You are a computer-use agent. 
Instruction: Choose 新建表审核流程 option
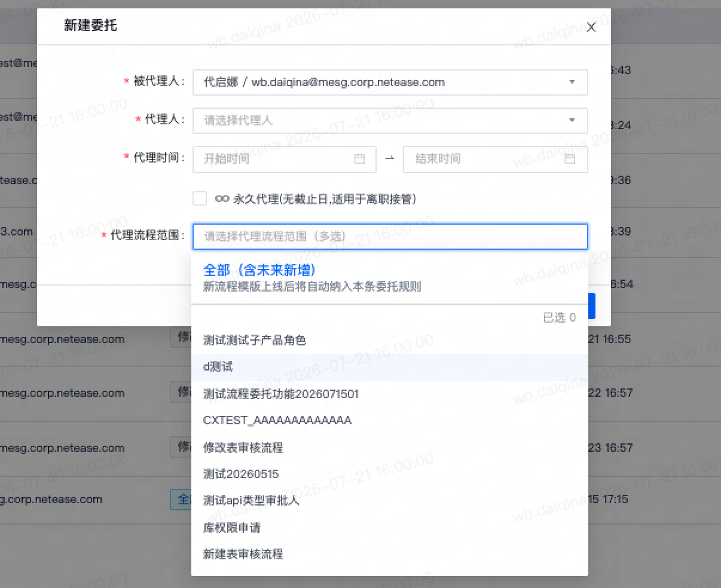click(389, 554)
